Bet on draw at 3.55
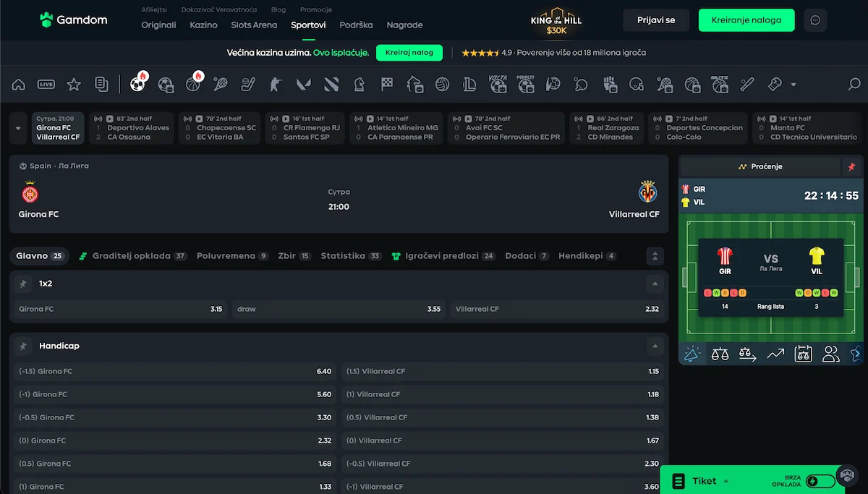Viewport: 868px width, 494px height. point(339,309)
